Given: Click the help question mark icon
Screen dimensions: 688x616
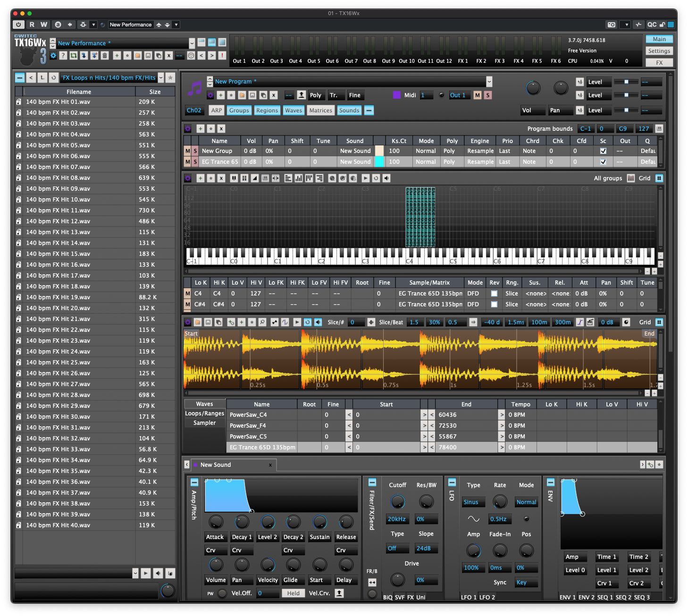Looking at the screenshot, I should tap(63, 56).
